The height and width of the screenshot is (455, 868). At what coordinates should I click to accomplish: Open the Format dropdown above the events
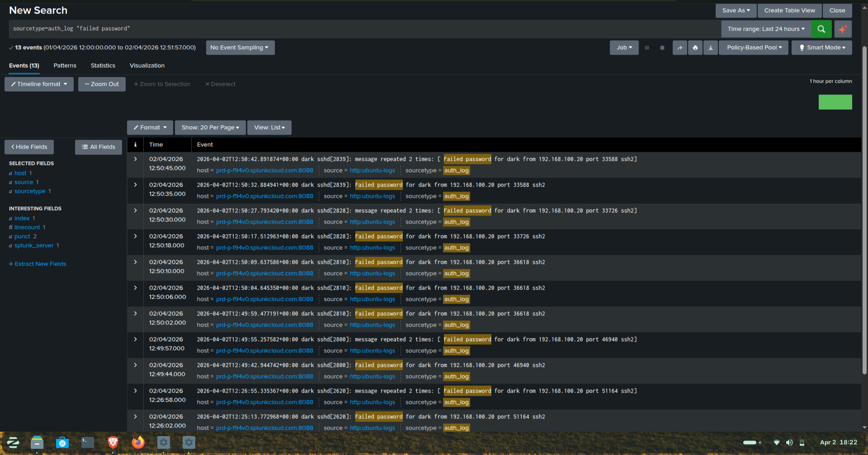(x=150, y=127)
